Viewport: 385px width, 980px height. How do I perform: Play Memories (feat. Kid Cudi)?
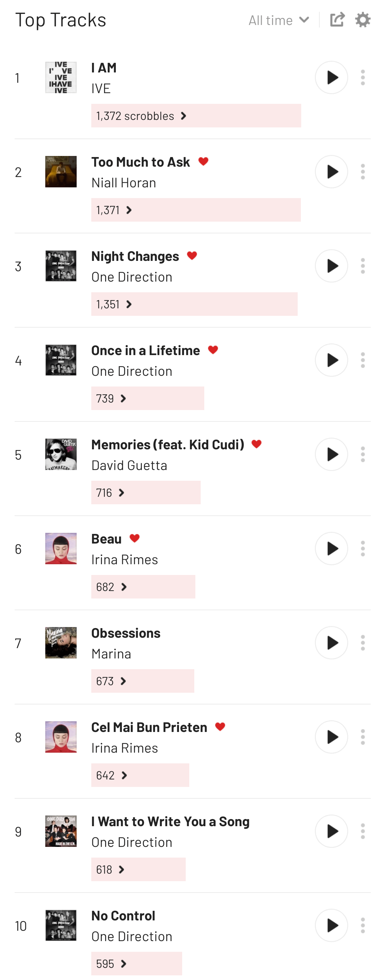click(x=331, y=454)
